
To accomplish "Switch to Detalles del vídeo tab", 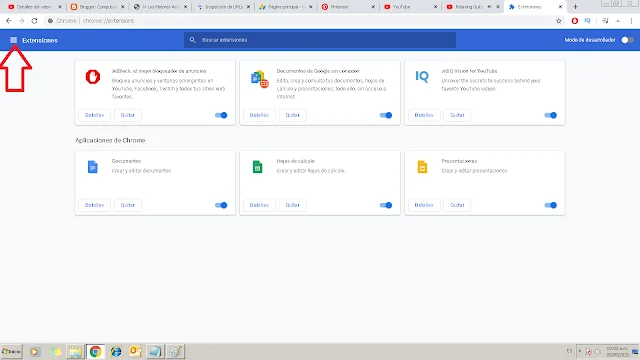I will (x=35, y=7).
